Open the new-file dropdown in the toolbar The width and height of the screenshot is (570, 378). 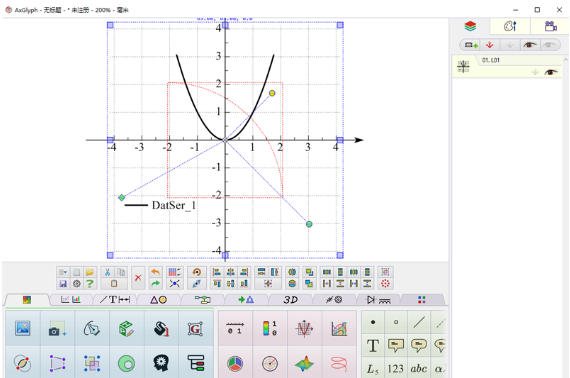(63, 272)
